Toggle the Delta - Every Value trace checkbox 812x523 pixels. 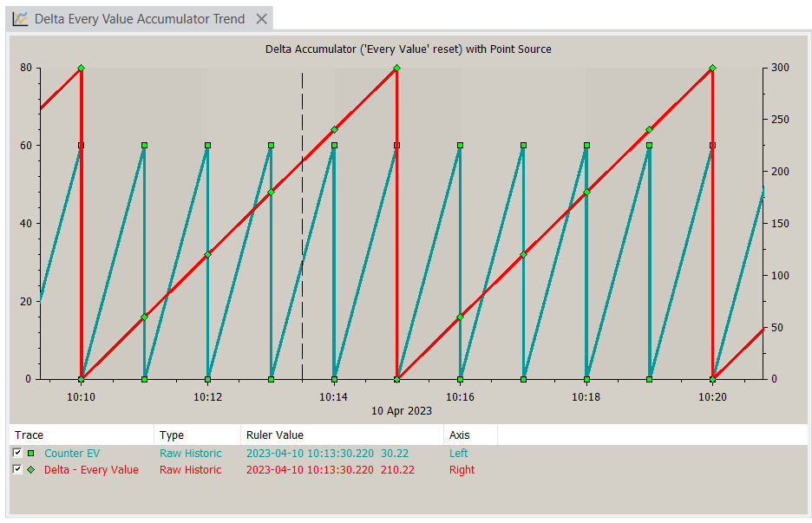pos(17,470)
